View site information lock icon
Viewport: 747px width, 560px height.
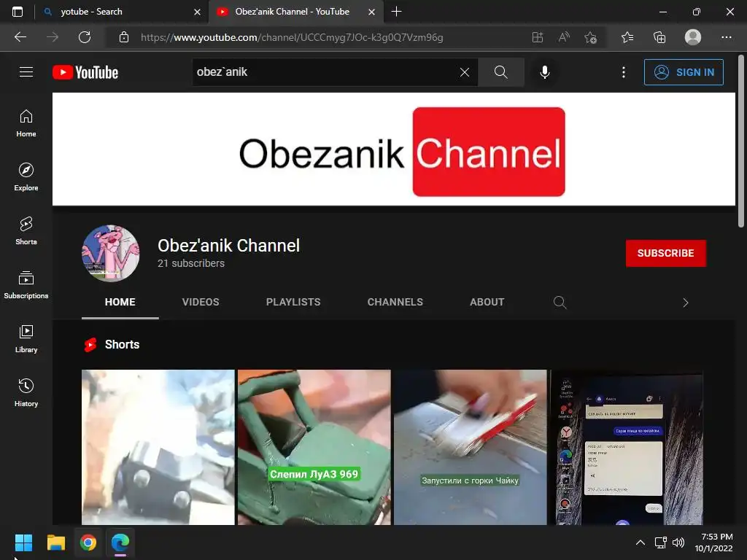click(x=124, y=37)
